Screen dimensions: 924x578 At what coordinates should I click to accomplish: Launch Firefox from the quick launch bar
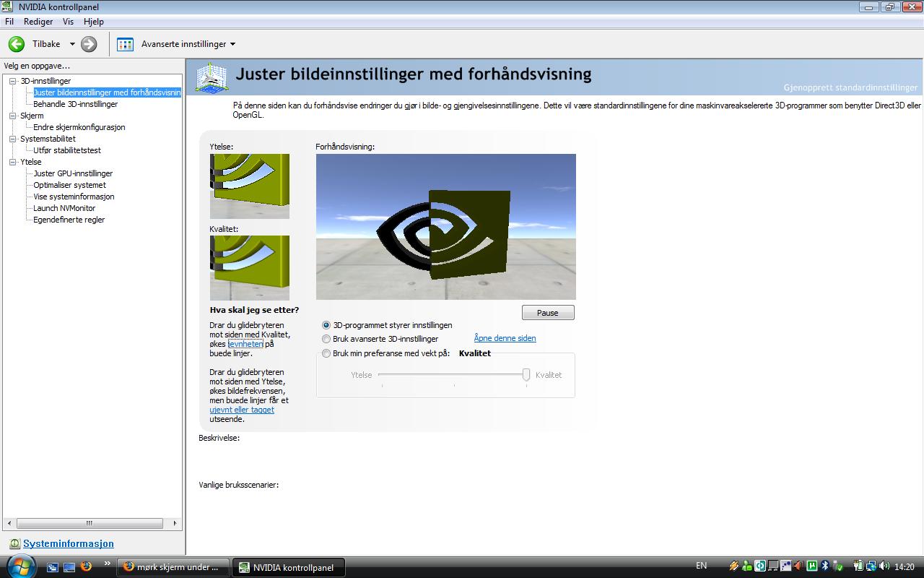pyautogui.click(x=86, y=566)
